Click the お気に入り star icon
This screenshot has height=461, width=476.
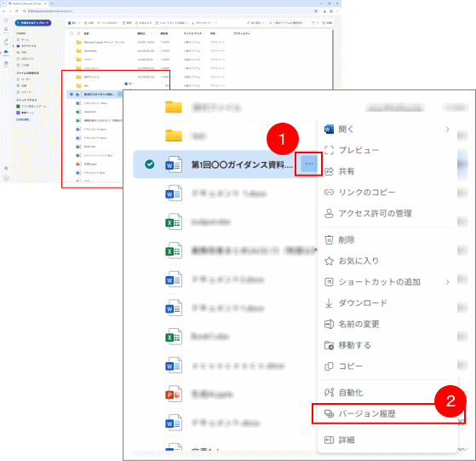[x=329, y=261]
